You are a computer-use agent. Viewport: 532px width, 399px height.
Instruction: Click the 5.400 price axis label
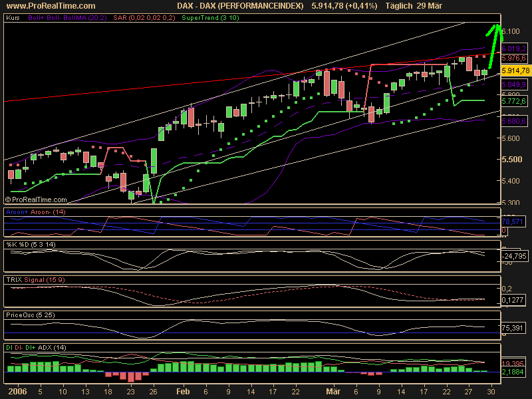511,181
